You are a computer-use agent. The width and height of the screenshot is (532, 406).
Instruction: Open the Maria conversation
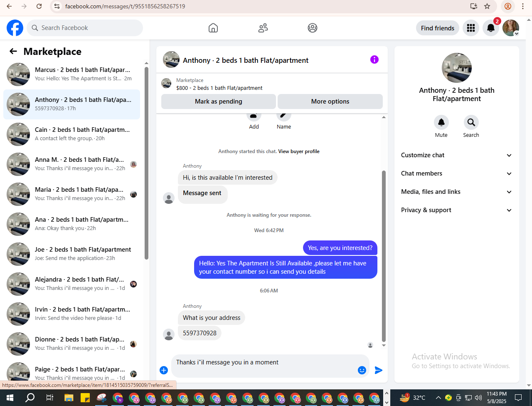pos(71,194)
